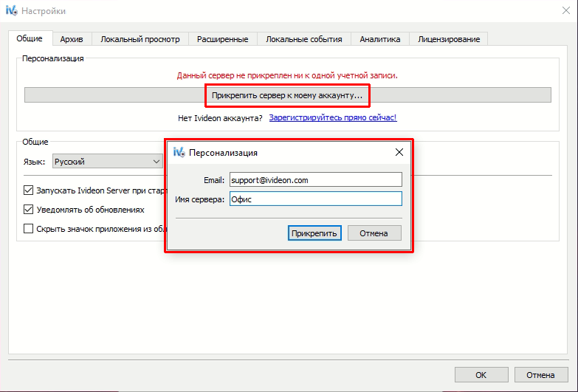Click the Ivideon icon in Персонализация title
The width and height of the screenshot is (578, 392).
point(179,152)
